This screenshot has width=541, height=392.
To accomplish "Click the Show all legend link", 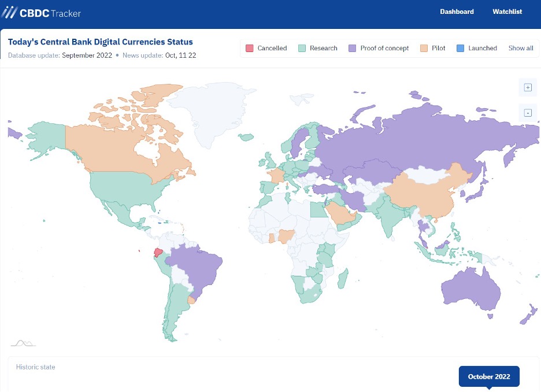I will [x=521, y=48].
